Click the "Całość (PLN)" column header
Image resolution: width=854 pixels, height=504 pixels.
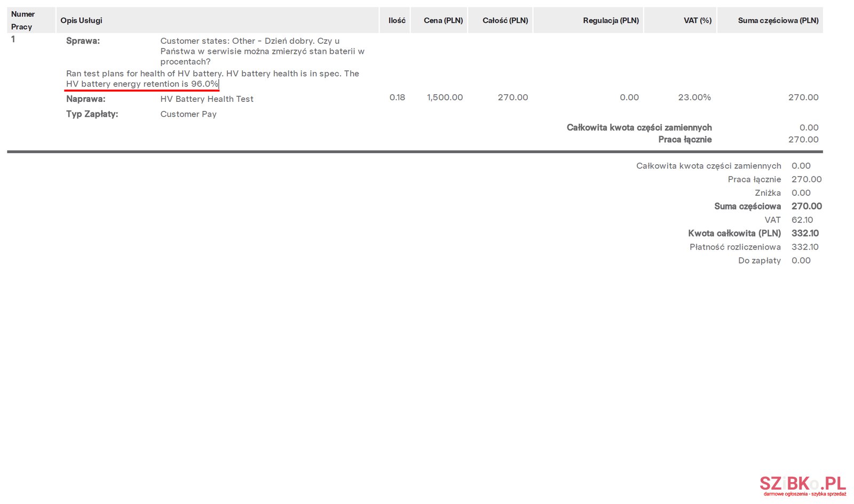click(x=505, y=20)
